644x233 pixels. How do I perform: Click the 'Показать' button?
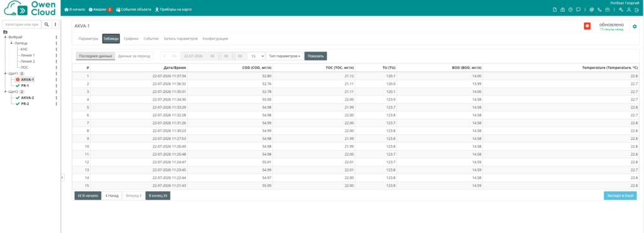(x=316, y=56)
